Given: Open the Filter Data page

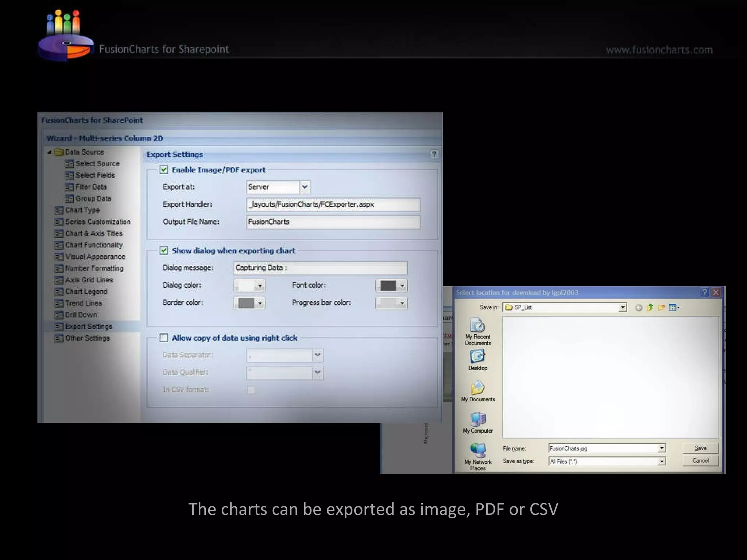Looking at the screenshot, I should pos(91,187).
